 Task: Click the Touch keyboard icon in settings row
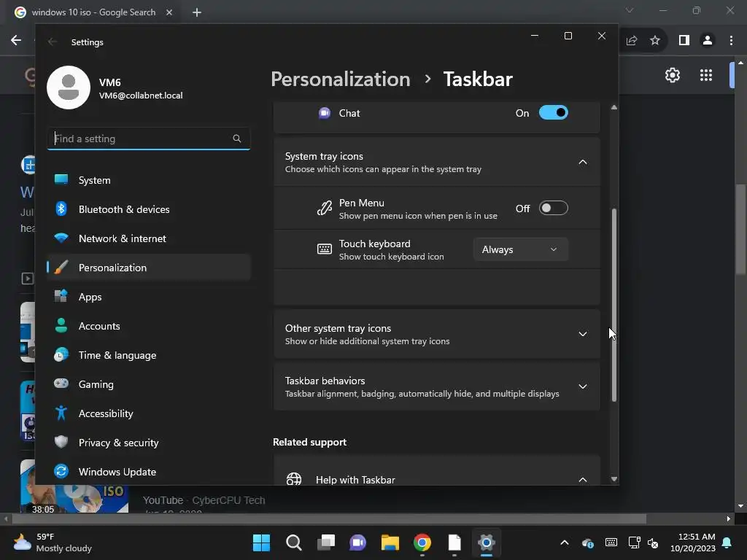pyautogui.click(x=325, y=249)
